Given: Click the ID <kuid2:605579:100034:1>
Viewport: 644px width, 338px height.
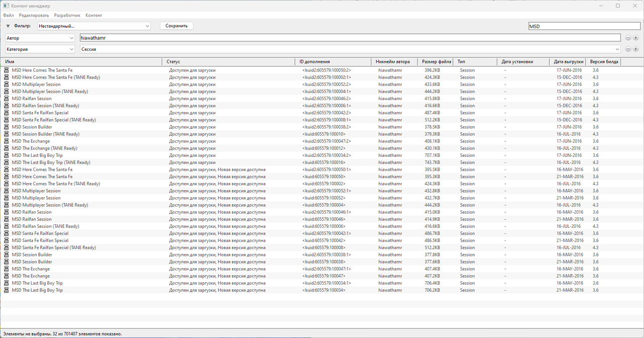Looking at the screenshot, I should tap(327, 283).
